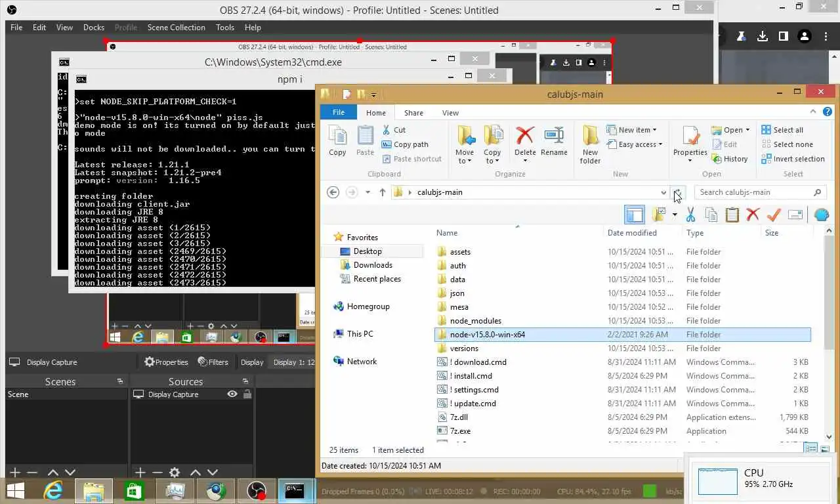Sort by the Date modified column header
Image resolution: width=840 pixels, height=504 pixels.
coord(632,233)
